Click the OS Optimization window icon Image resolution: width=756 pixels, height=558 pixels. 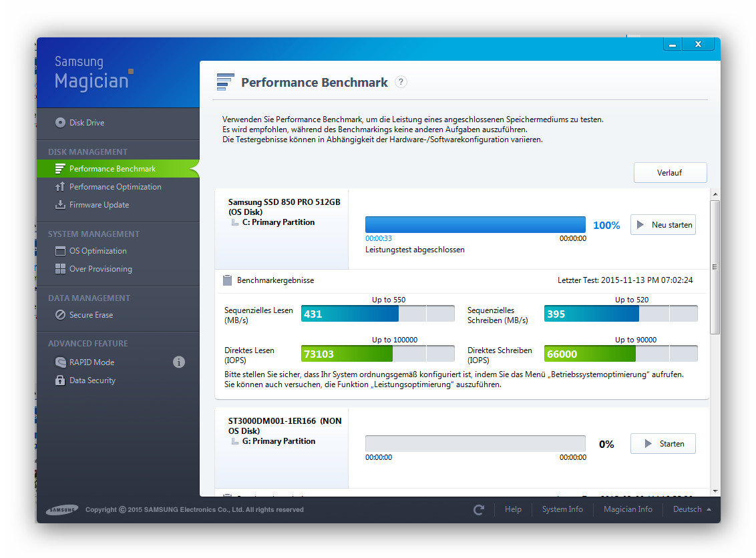tap(60, 250)
